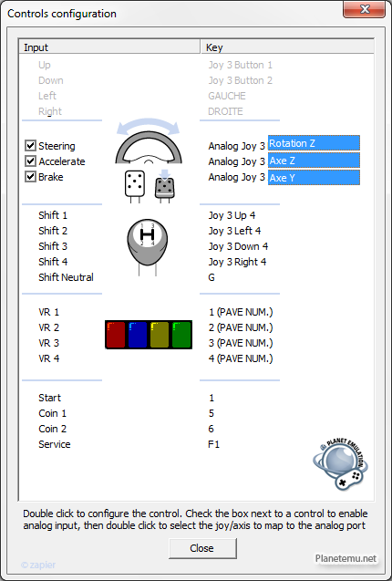Disable the Brake analog checkbox
This screenshot has width=392, height=581.
[30, 177]
